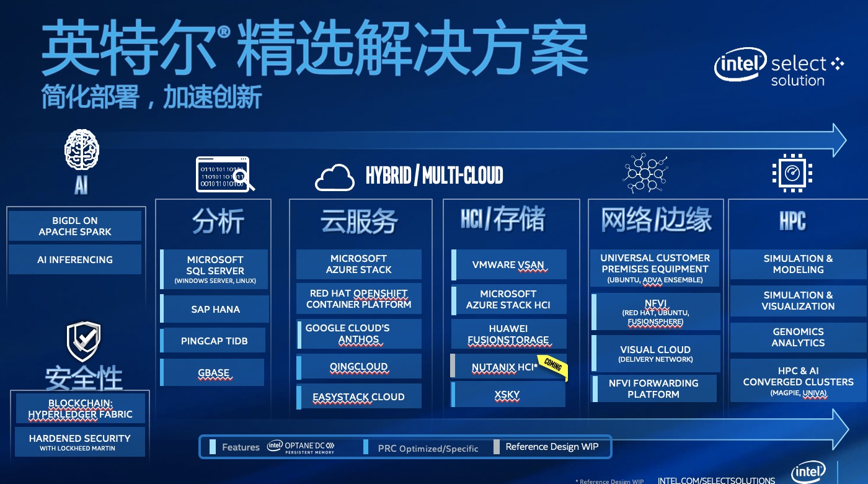Viewport: 868px width, 484px height.
Task: Open Microsoft Azure Stack HCI tile
Action: 508,299
